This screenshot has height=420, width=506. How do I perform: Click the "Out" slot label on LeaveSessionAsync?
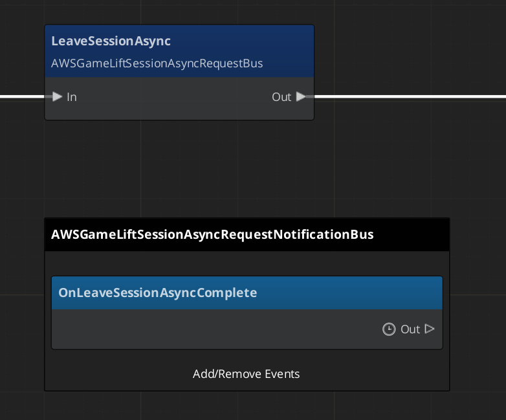coord(281,97)
